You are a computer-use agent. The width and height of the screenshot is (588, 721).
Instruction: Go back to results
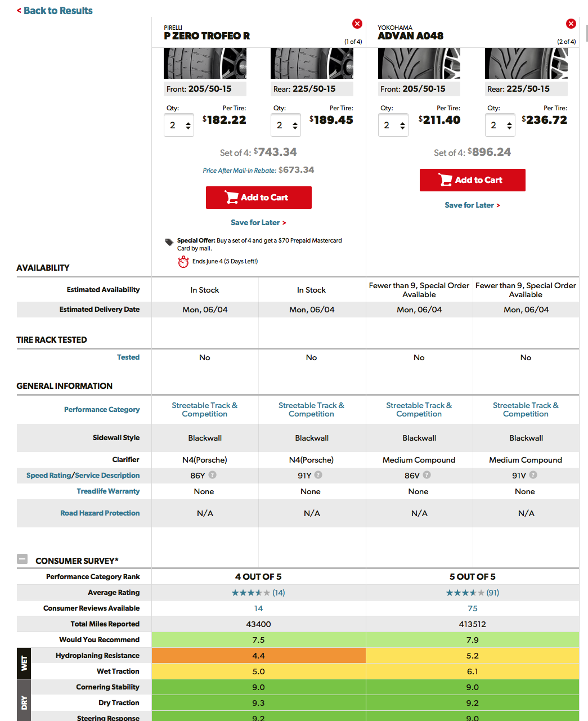click(x=55, y=11)
